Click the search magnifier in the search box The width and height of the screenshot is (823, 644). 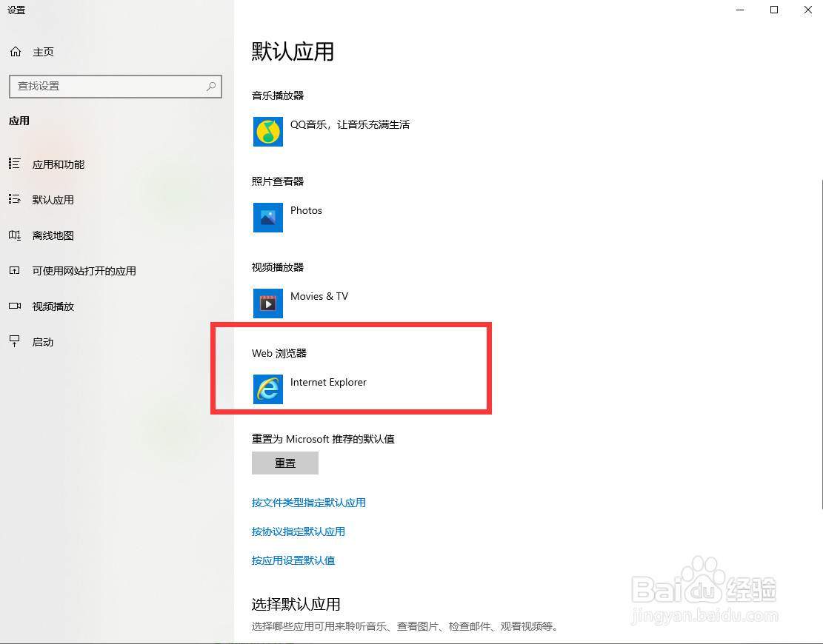210,87
